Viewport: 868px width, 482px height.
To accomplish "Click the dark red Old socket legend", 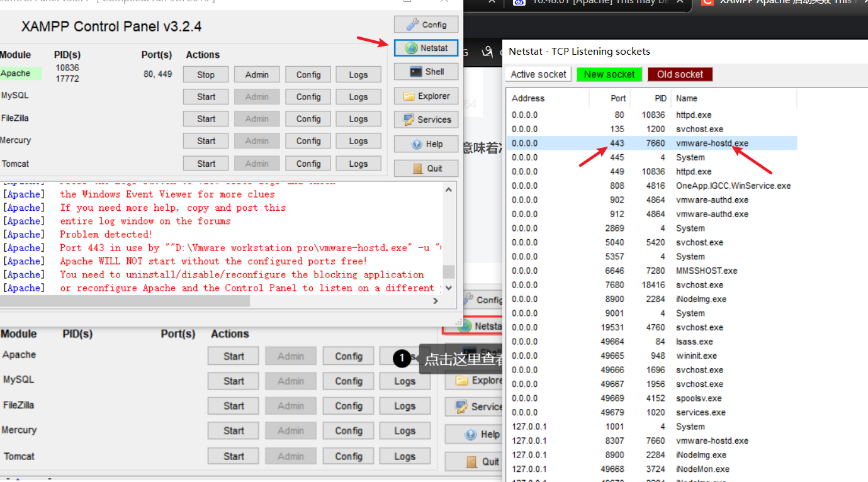I will pos(680,74).
